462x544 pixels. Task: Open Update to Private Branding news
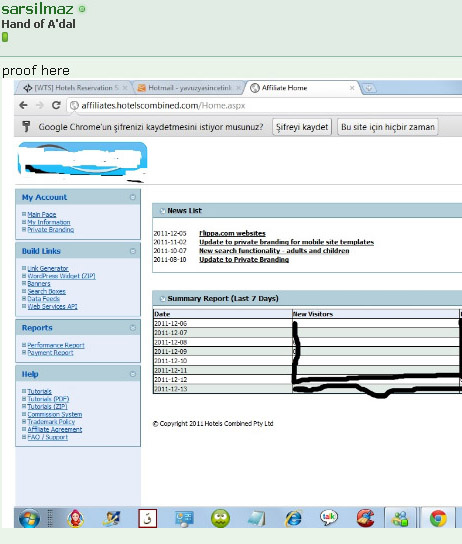point(244,260)
